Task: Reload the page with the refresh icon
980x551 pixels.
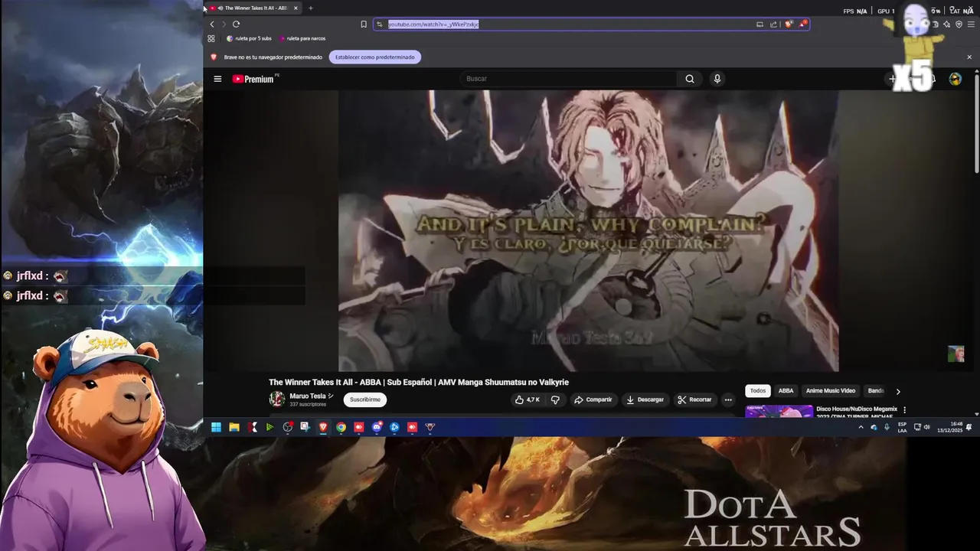Action: point(236,24)
